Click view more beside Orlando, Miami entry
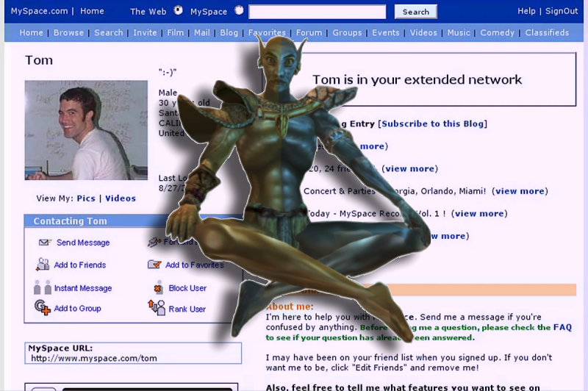The width and height of the screenshot is (588, 391). pos(520,191)
